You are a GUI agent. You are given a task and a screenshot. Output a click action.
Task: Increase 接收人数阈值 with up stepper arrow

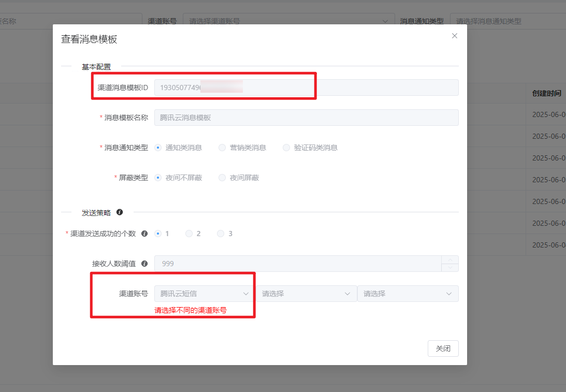tap(450, 259)
